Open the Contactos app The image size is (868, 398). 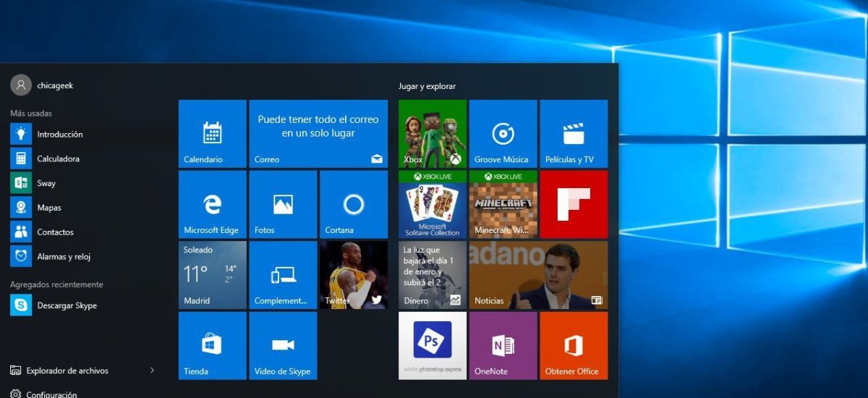pyautogui.click(x=83, y=232)
